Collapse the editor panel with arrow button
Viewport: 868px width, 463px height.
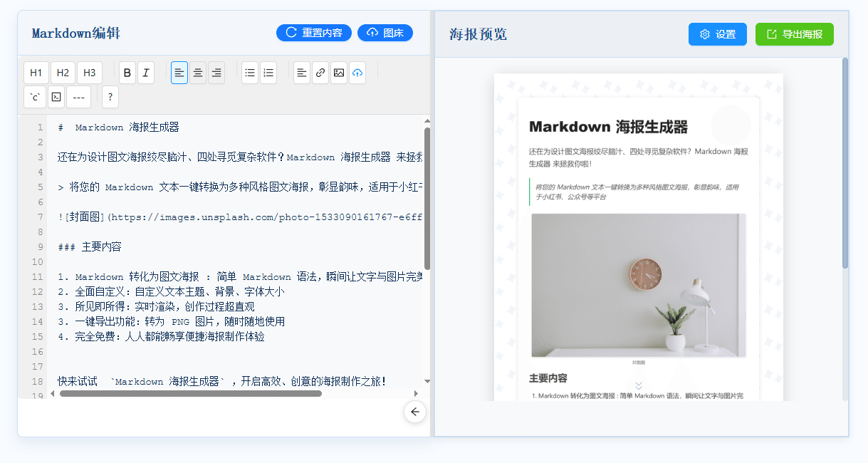point(415,412)
